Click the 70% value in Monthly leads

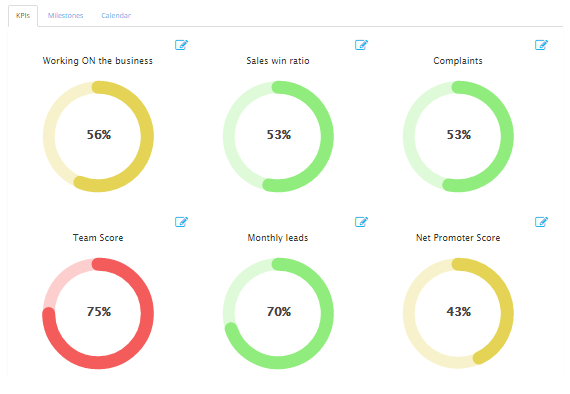pos(279,311)
